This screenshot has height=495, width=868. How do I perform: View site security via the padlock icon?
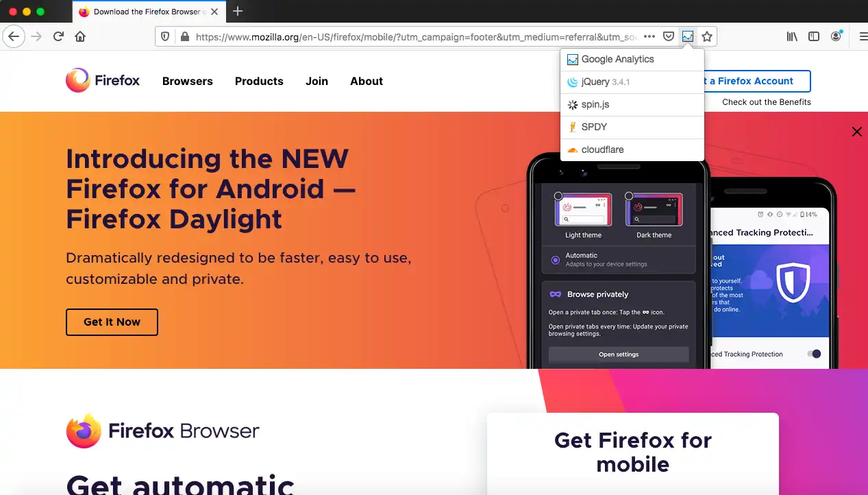(184, 36)
